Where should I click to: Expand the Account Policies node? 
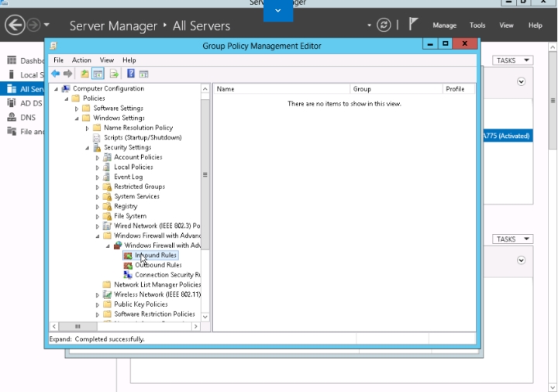pos(98,157)
